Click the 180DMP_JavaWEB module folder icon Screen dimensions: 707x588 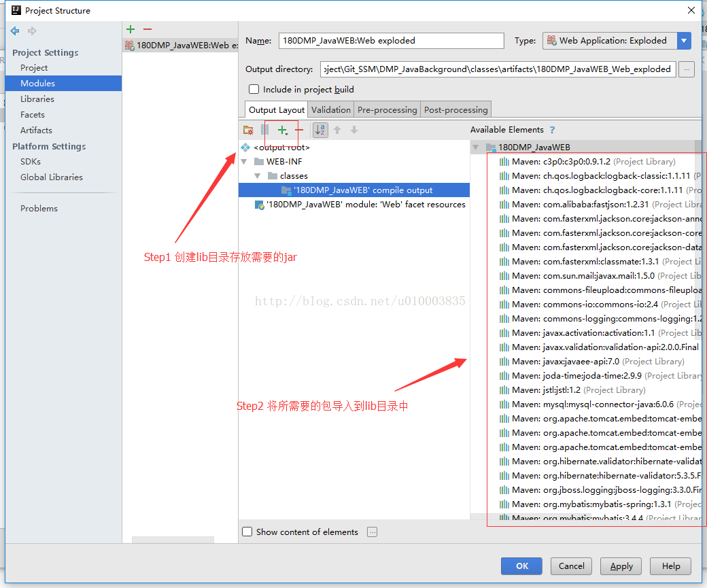coord(491,147)
